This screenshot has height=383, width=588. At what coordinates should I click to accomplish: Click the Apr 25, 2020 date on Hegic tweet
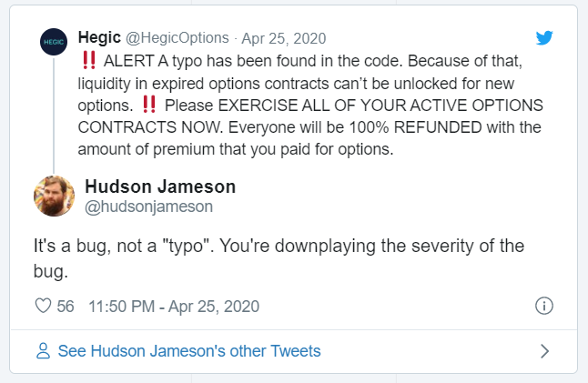(283, 38)
